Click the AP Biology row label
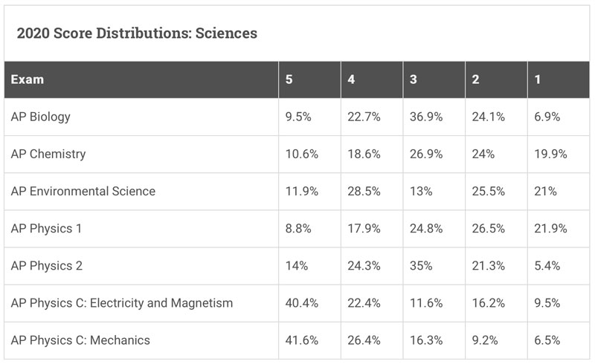The width and height of the screenshot is (595, 364). coord(41,117)
